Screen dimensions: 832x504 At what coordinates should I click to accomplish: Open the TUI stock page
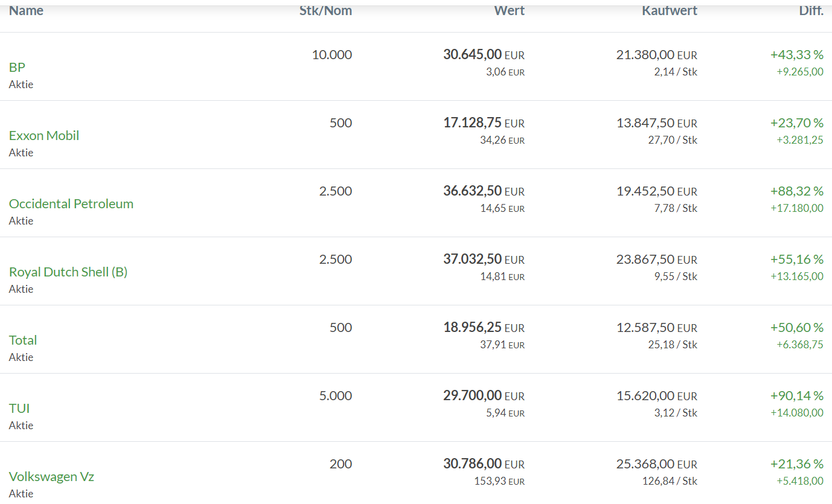(19, 408)
